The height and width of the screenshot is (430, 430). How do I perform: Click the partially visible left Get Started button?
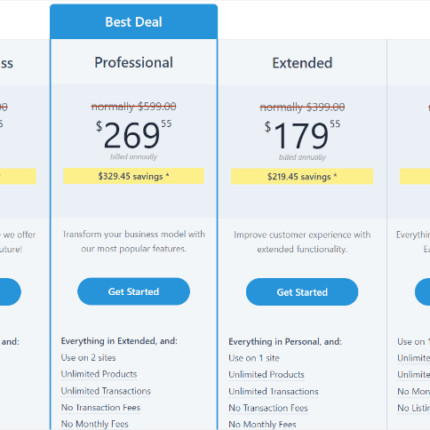(x=10, y=292)
